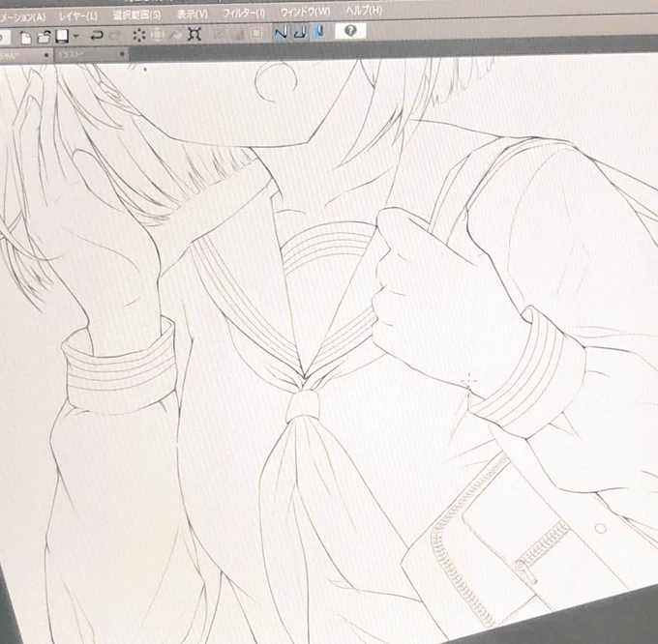Screen dimensions: 658x644
Task: Open support via question mark icon
Action: 350,31
